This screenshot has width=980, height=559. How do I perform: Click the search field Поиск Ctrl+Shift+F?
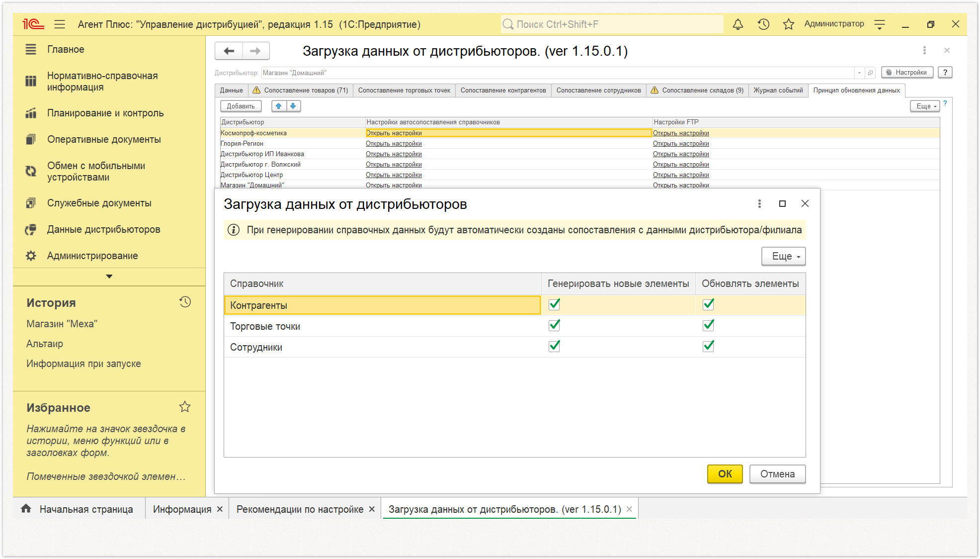[612, 24]
